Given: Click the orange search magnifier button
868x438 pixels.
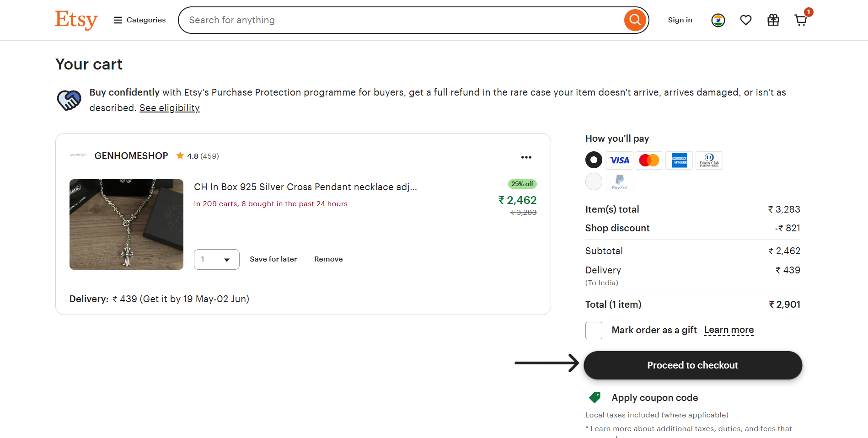Looking at the screenshot, I should click(635, 20).
